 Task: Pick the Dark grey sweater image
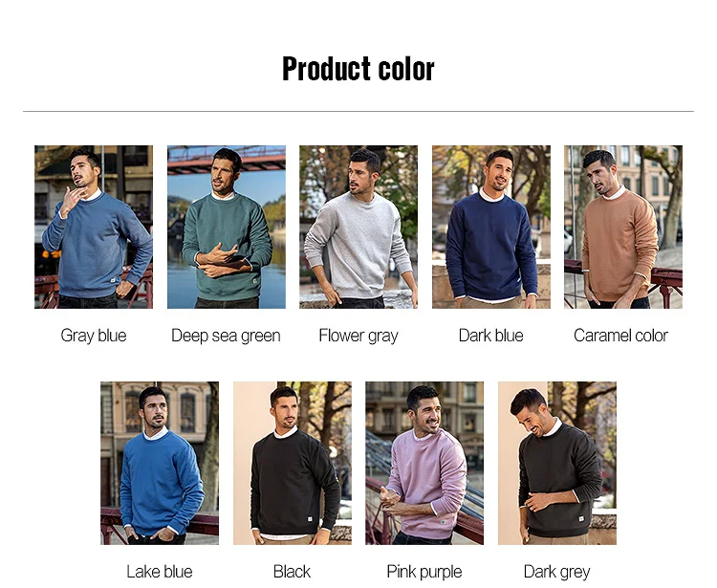[557, 463]
